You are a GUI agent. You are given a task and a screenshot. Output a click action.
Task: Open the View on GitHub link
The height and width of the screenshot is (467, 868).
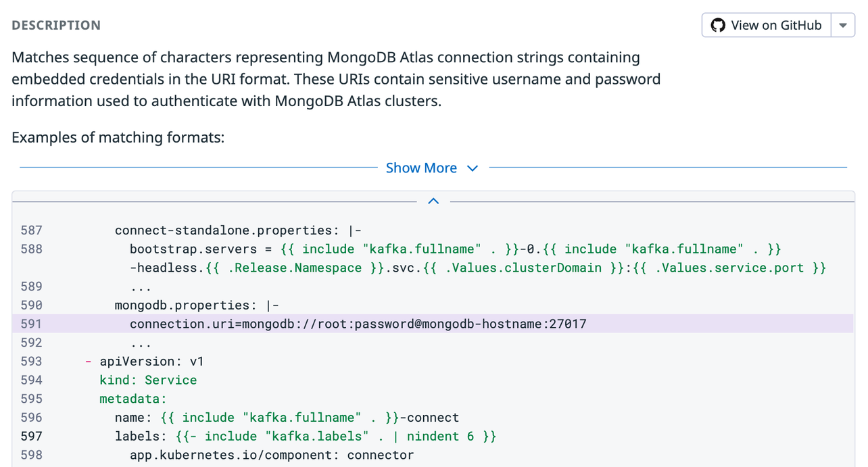point(767,25)
